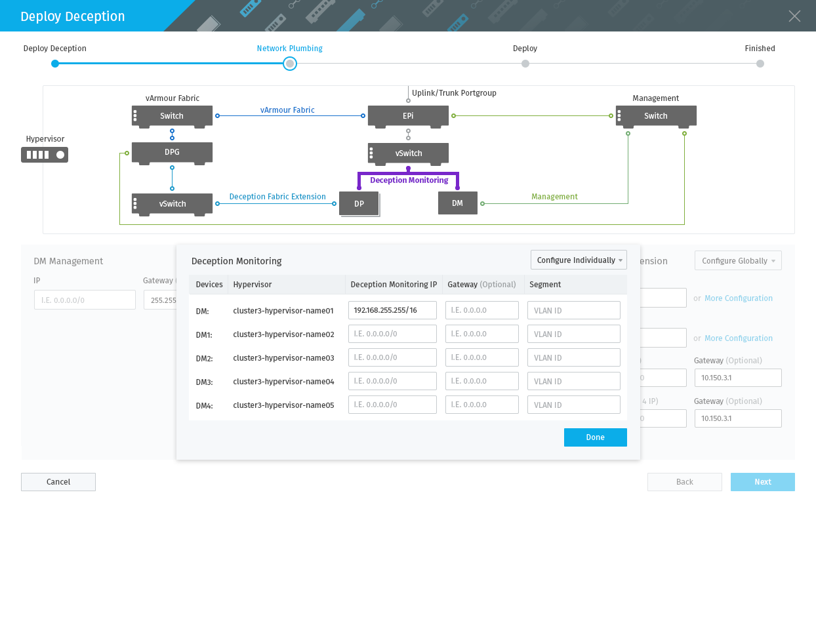Click the DM row Gateway field
816x644 pixels.
(482, 310)
